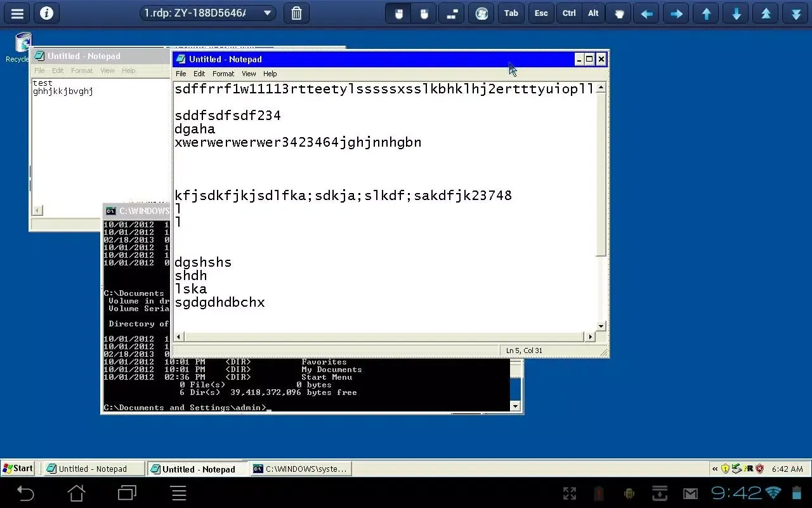Open the Android debug notification icon
The image size is (812, 508).
629,493
